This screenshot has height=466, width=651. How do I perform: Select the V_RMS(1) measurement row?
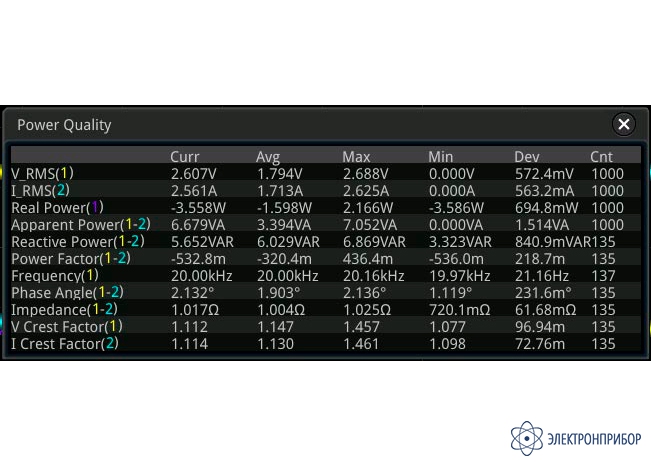tap(326, 173)
